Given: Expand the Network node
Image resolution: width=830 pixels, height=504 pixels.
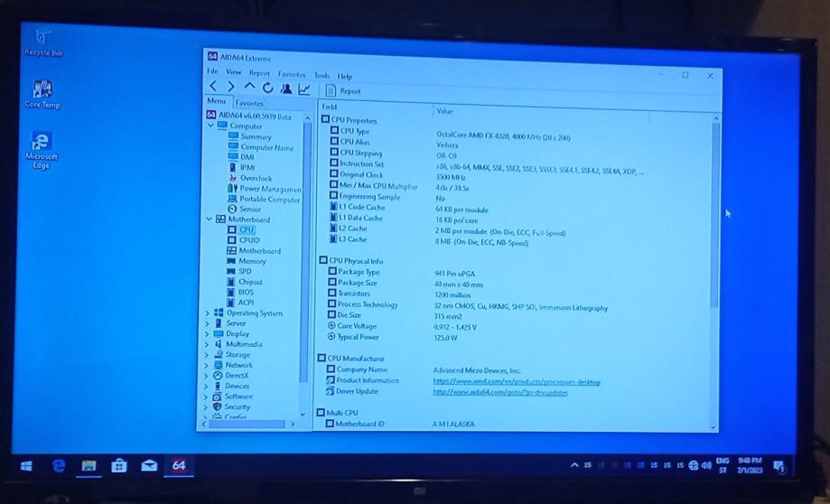Looking at the screenshot, I should [x=207, y=365].
